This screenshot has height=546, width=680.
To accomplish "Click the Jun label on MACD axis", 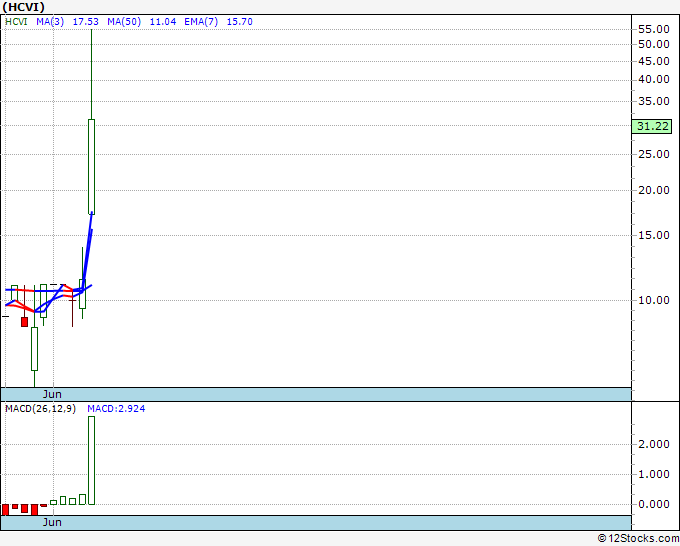I will (52, 522).
